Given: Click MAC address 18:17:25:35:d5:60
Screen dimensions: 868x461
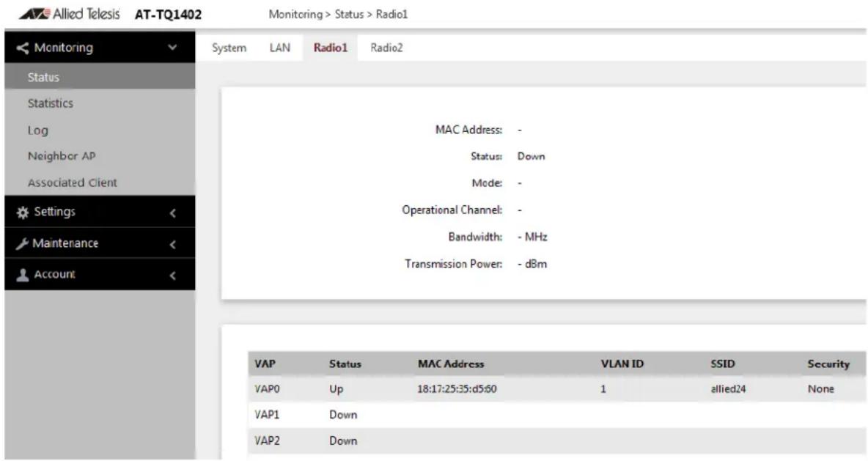Looking at the screenshot, I should [x=457, y=389].
